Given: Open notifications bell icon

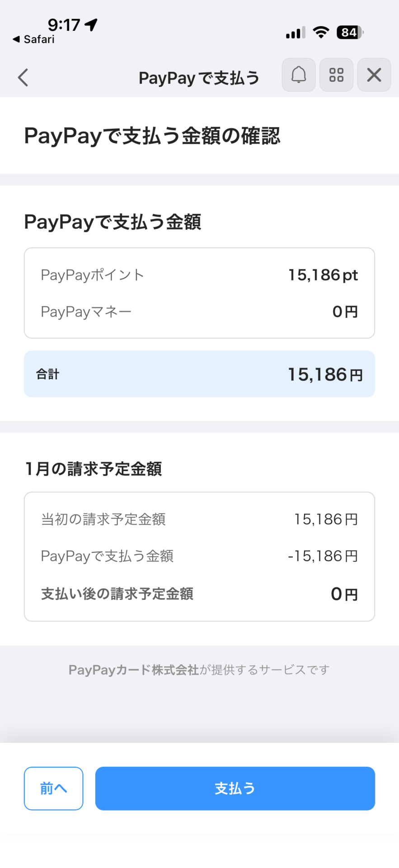Looking at the screenshot, I should click(298, 75).
